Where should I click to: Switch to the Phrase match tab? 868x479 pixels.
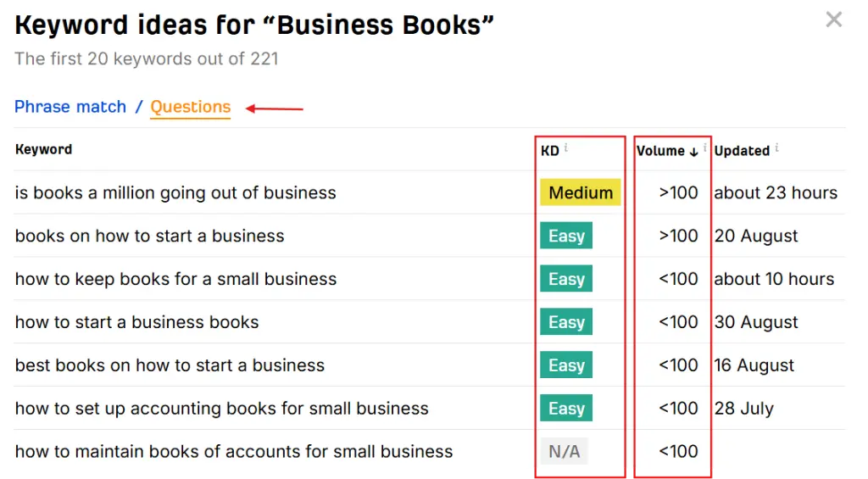click(x=70, y=107)
